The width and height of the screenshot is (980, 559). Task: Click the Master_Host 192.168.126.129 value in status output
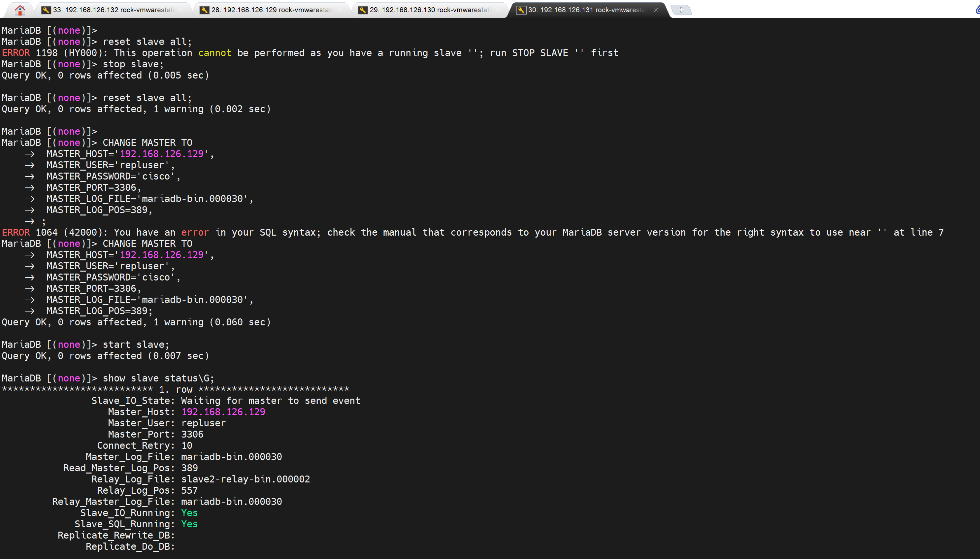[223, 412]
